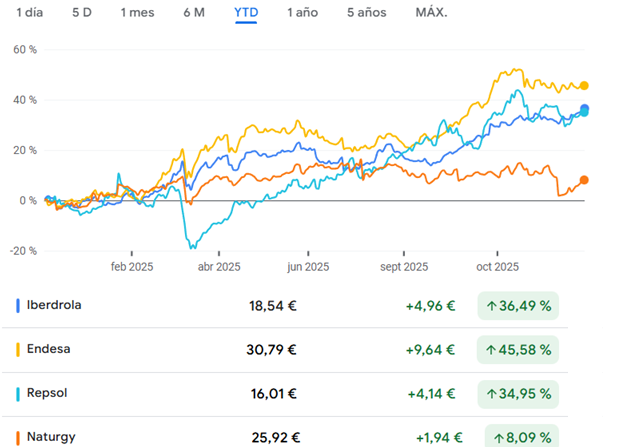618x447 pixels.
Task: Click the Iberdrola +36,49 % change badge
Action: pos(517,305)
